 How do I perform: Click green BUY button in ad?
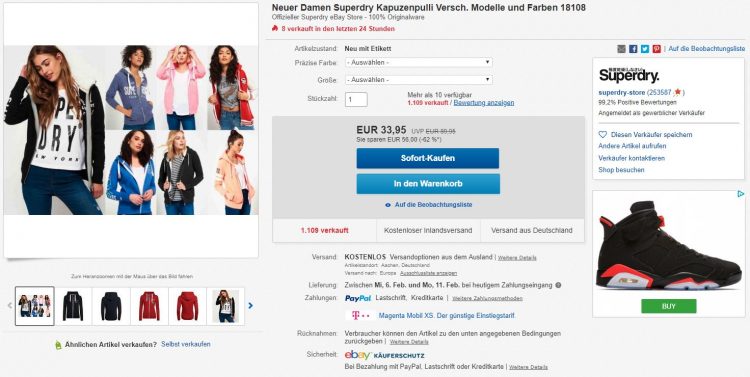669,306
